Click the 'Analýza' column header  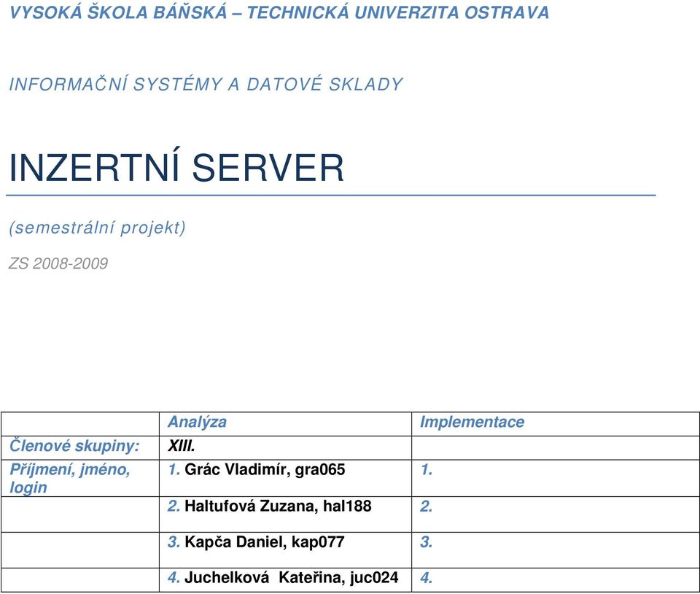pyautogui.click(x=285, y=424)
